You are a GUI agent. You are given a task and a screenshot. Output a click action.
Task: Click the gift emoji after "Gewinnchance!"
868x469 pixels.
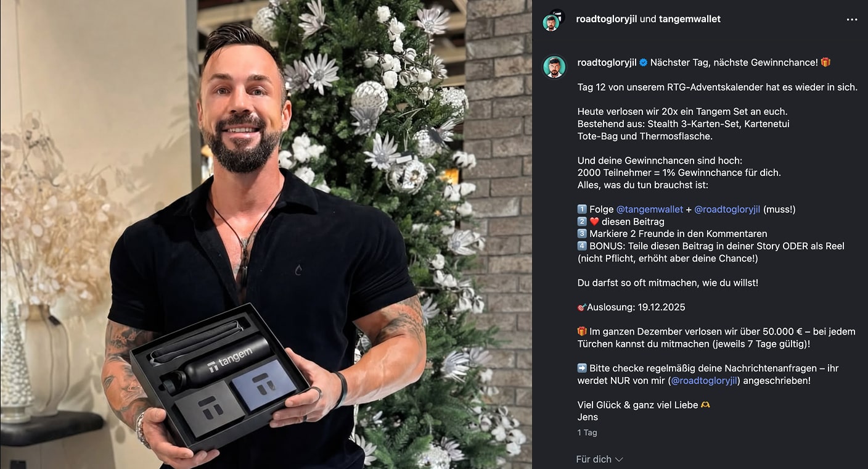pyautogui.click(x=825, y=62)
